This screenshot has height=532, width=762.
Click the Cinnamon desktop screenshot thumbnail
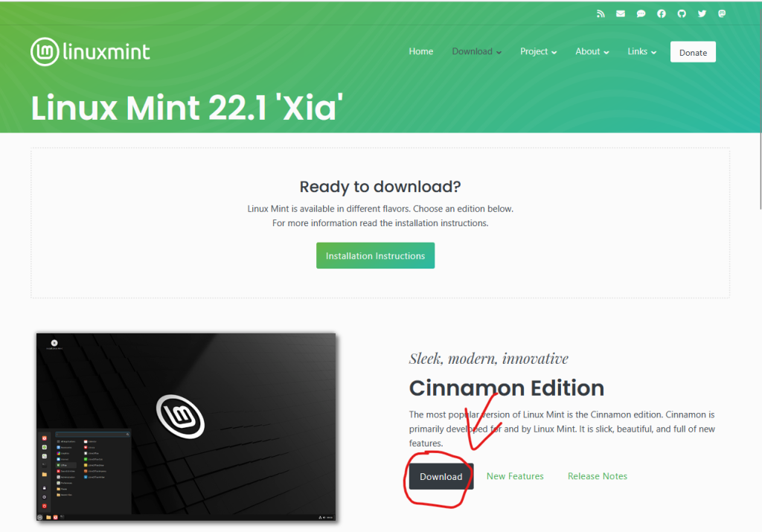(x=186, y=427)
